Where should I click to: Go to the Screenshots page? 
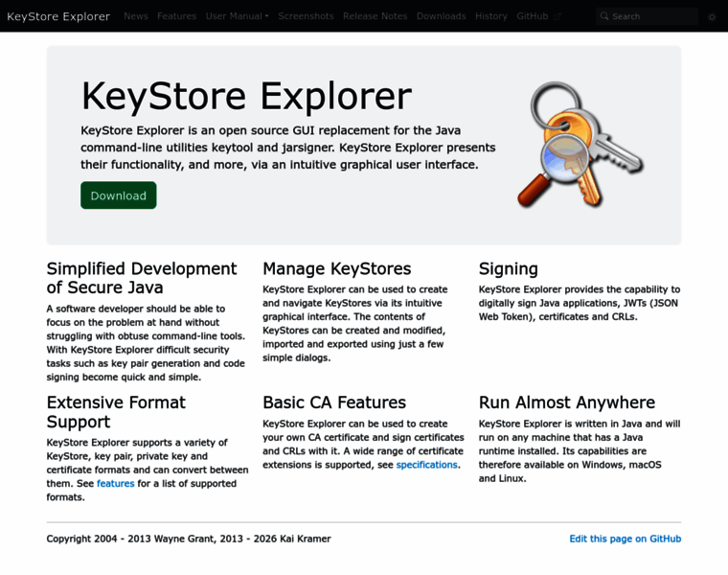pos(306,16)
